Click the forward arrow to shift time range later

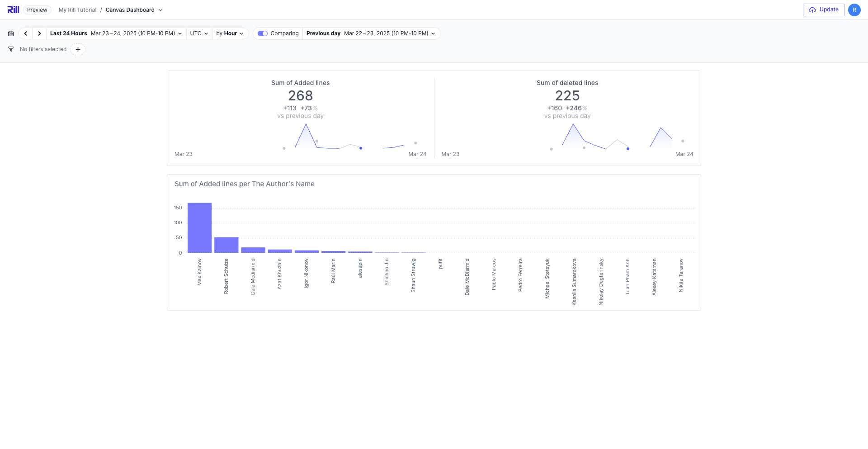(x=39, y=33)
